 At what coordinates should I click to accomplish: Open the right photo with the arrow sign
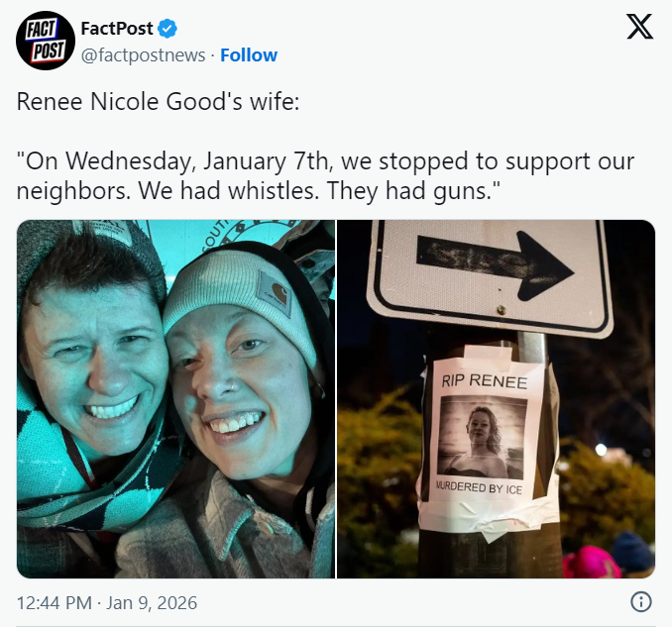497,399
